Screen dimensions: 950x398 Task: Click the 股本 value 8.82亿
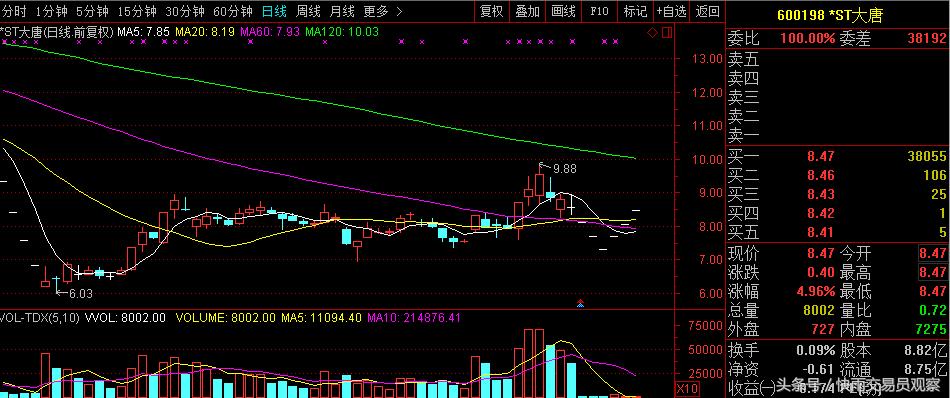pos(926,351)
